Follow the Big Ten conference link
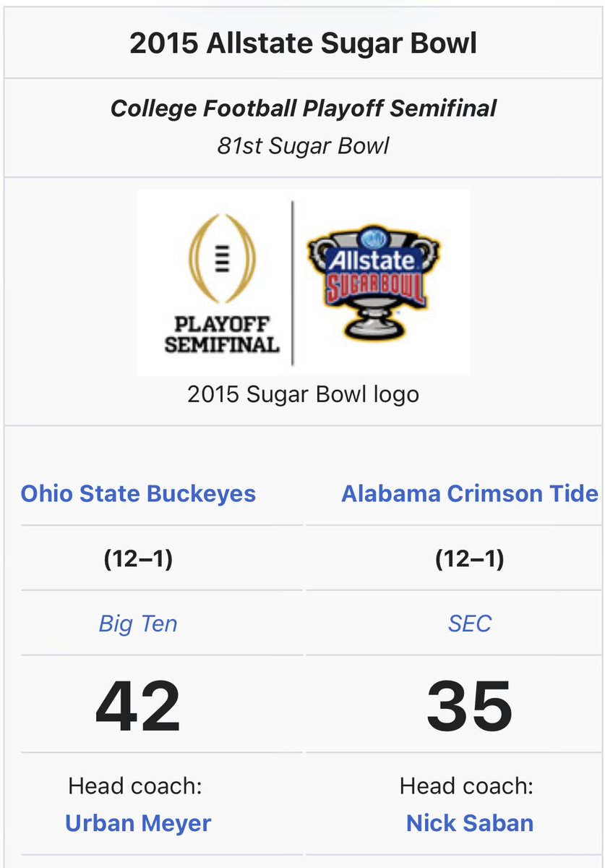 point(138,624)
